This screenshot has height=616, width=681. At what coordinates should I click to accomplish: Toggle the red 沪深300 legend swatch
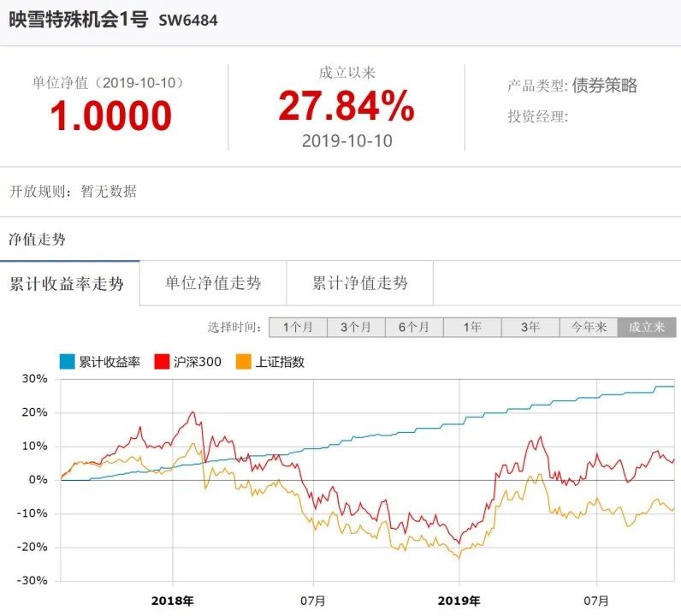coord(162,362)
